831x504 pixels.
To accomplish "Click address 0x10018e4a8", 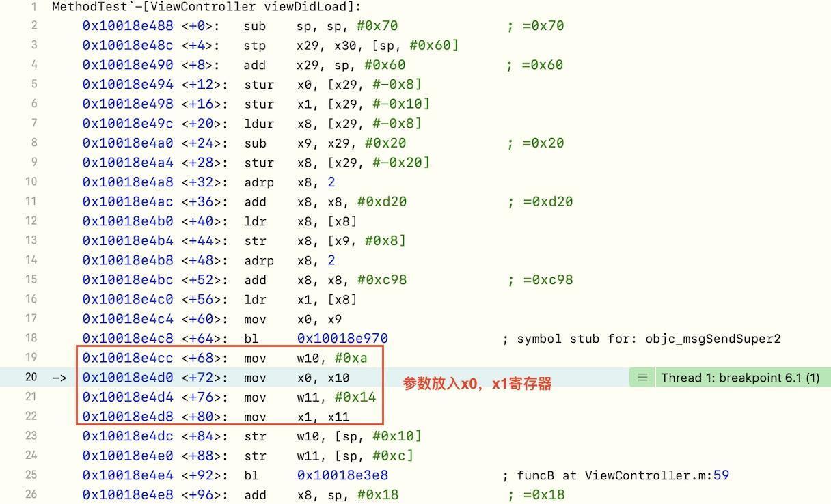I will (x=128, y=182).
